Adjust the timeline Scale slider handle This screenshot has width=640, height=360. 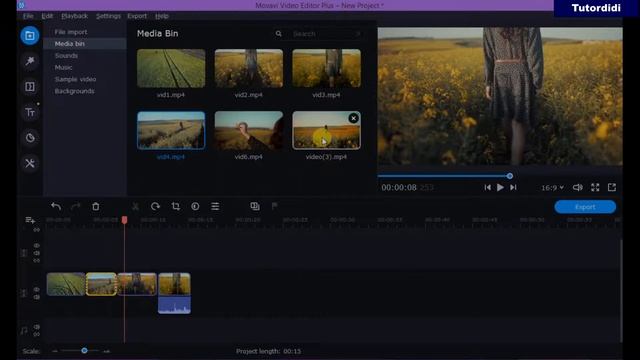coord(84,351)
